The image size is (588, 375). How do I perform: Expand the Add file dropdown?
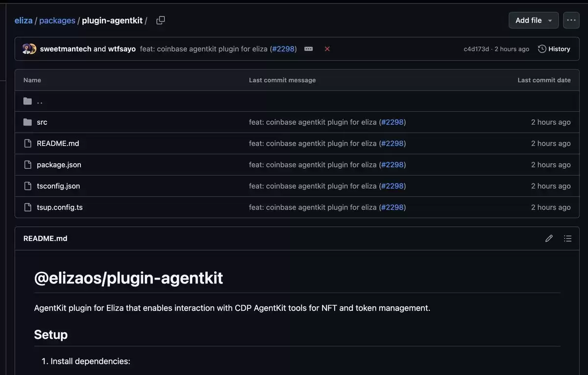click(534, 20)
